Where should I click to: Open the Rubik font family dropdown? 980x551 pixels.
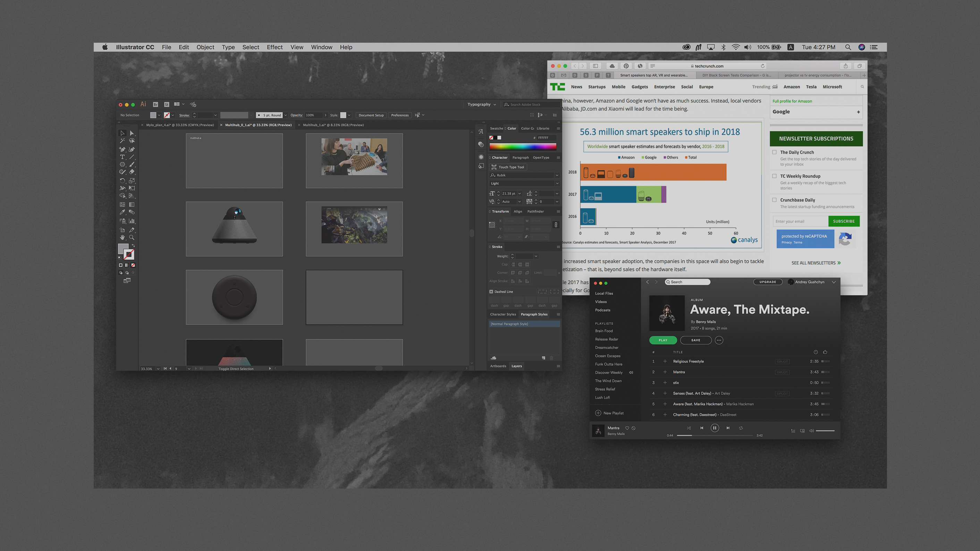[x=557, y=175]
